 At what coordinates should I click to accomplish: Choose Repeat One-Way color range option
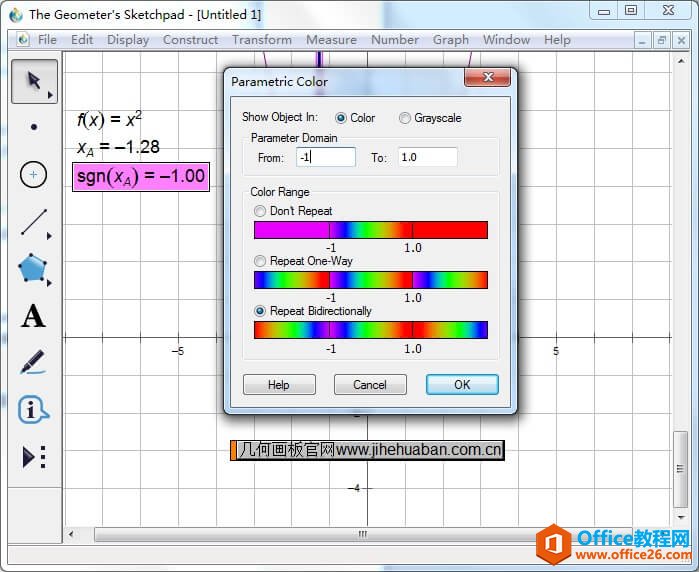tap(259, 261)
